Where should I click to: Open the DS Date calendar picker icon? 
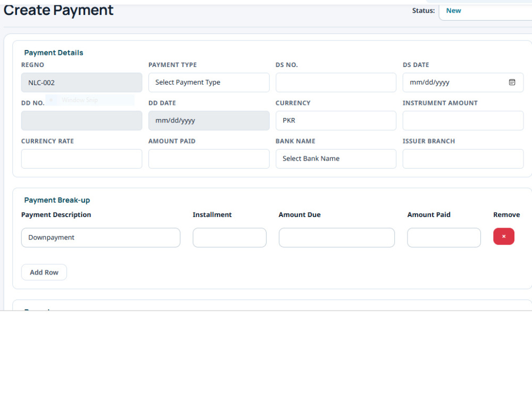[x=512, y=82]
